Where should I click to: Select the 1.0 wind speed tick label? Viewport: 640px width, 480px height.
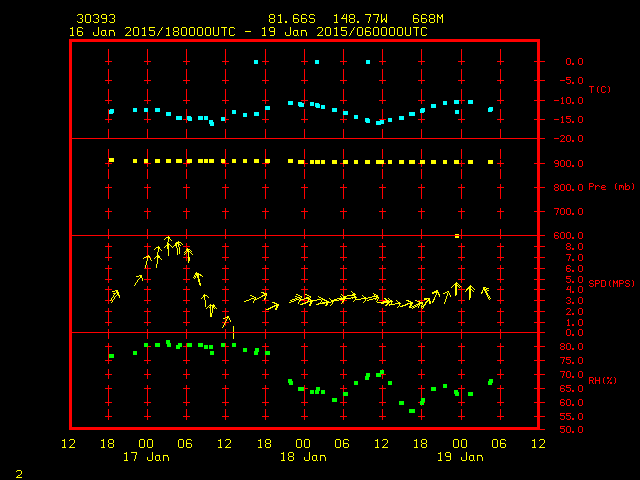point(574,322)
